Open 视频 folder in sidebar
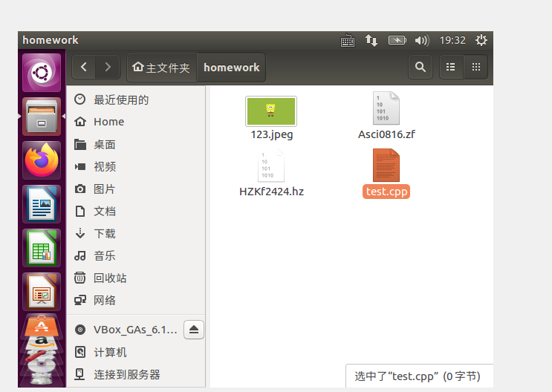The height and width of the screenshot is (392, 552). [136, 166]
